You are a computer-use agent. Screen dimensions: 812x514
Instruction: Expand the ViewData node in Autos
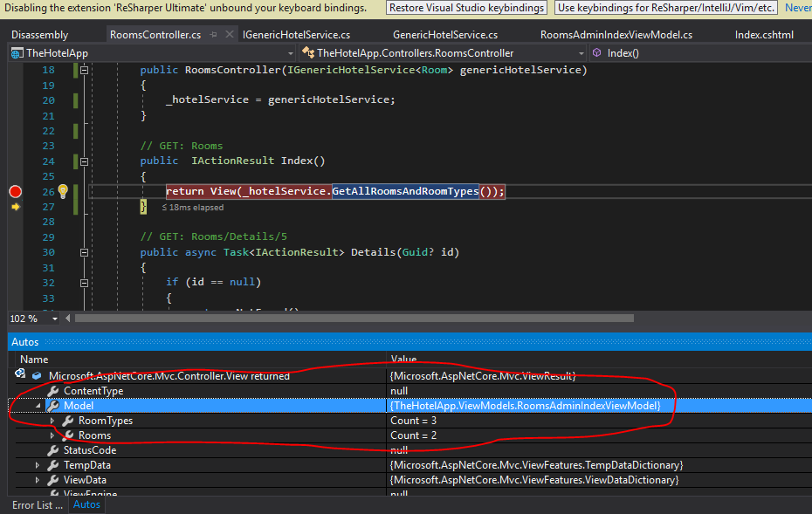tap(38, 480)
